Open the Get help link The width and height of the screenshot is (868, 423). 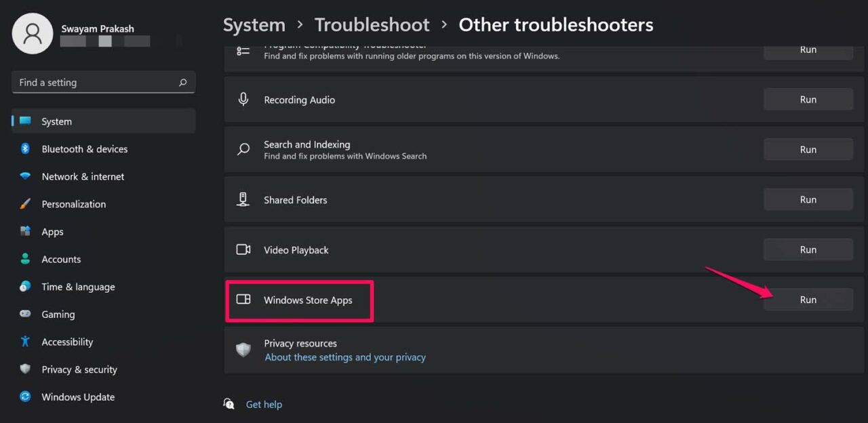[x=264, y=404]
